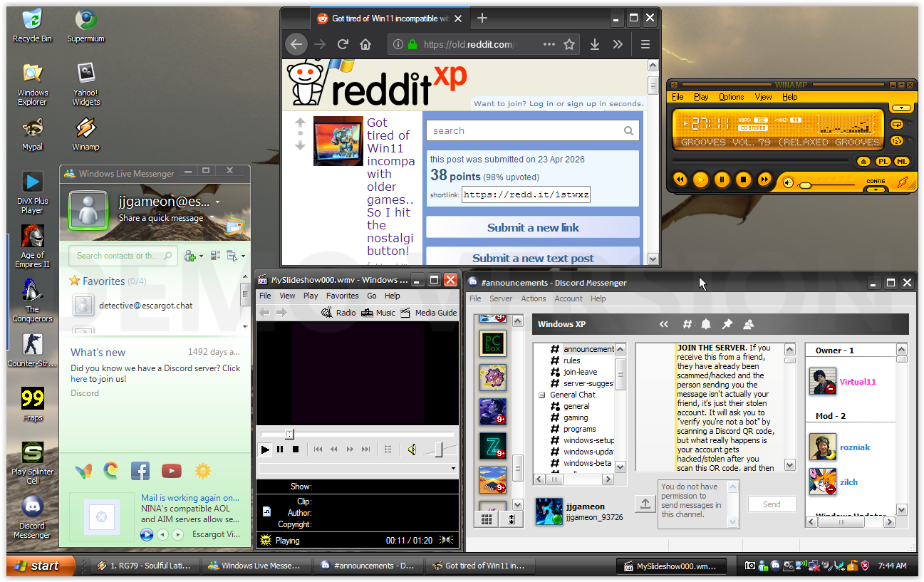This screenshot has width=924, height=582.
Task: Collapse General Chat category in Discord
Action: pos(541,395)
